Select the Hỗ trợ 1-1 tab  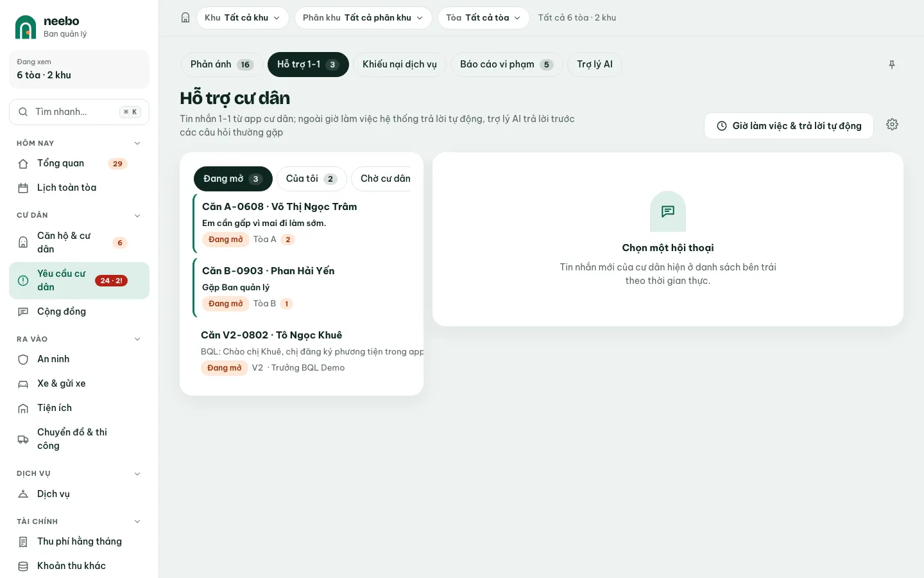click(x=308, y=64)
